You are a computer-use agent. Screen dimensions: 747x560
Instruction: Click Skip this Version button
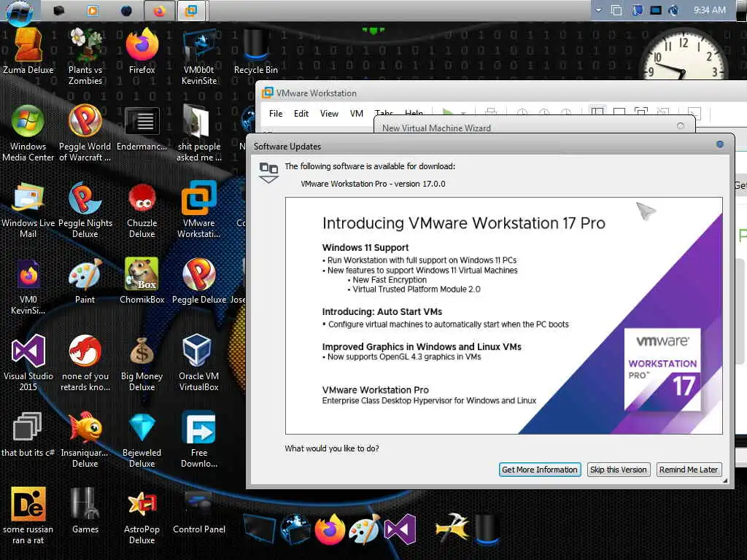[619, 470]
